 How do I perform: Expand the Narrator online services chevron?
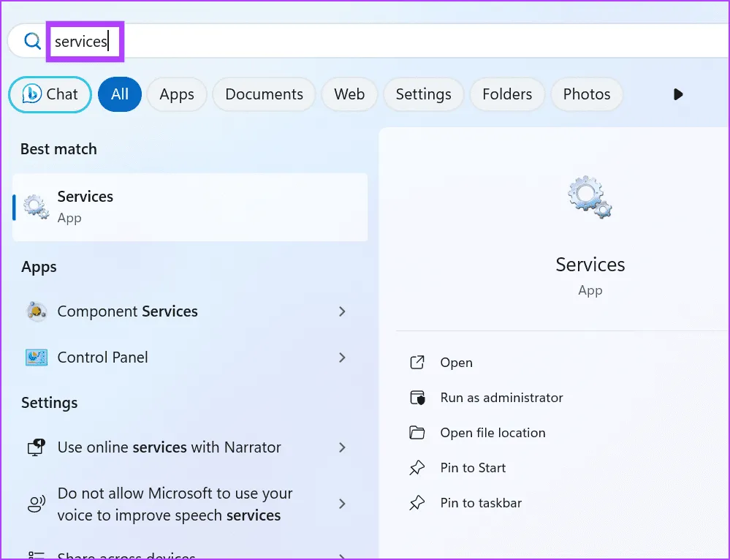[342, 447]
